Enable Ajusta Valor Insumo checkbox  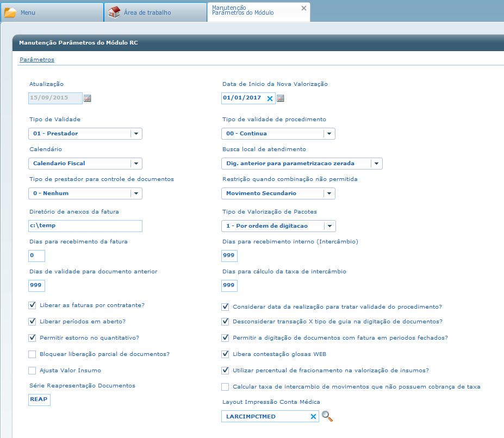pyautogui.click(x=32, y=371)
